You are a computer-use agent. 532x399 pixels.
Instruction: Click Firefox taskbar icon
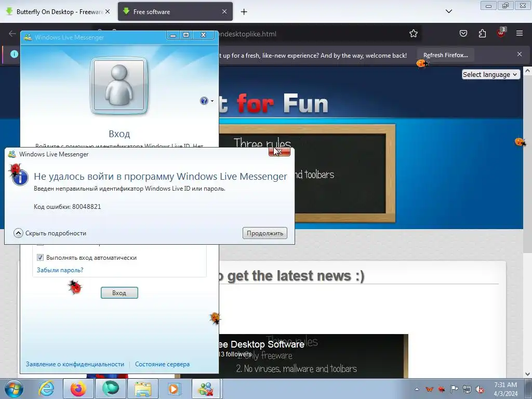tap(78, 389)
